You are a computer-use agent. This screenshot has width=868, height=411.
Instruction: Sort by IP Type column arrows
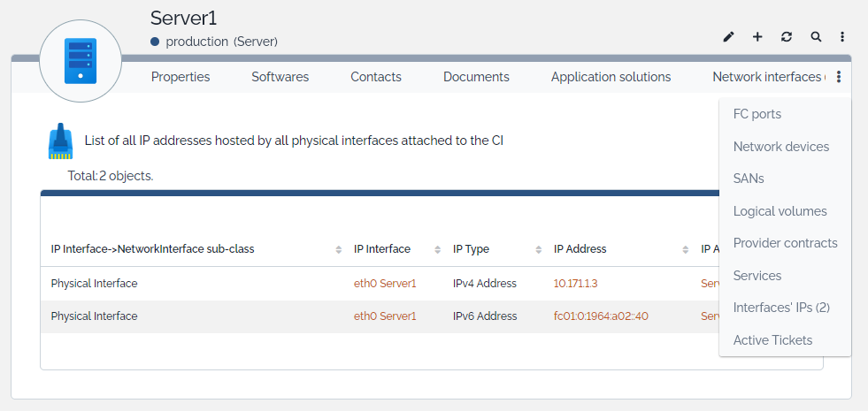coord(538,249)
